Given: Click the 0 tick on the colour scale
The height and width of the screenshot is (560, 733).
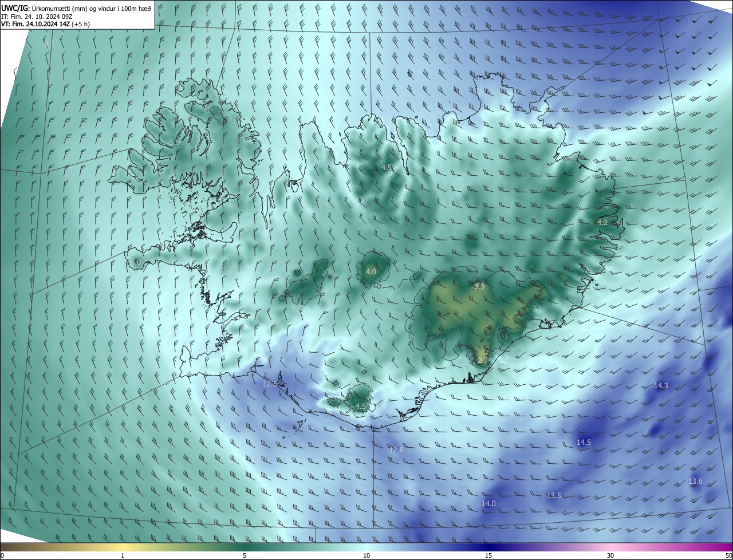Looking at the screenshot, I should coord(2,555).
